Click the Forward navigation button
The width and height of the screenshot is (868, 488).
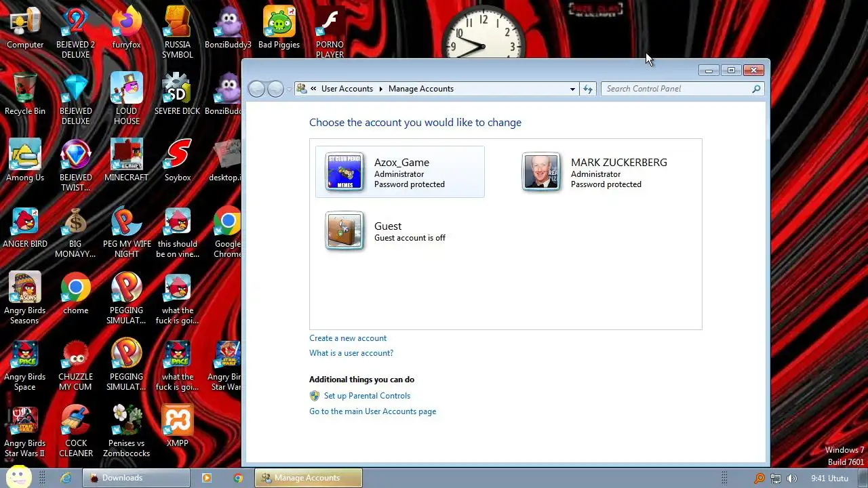275,89
